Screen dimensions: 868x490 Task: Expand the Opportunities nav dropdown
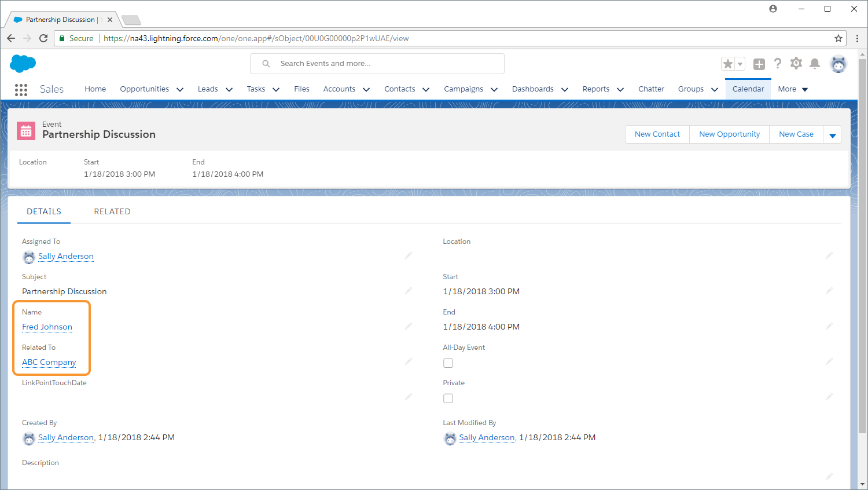tap(180, 90)
